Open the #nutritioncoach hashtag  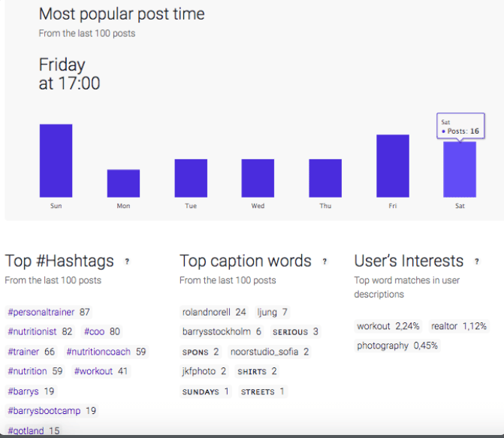click(98, 352)
